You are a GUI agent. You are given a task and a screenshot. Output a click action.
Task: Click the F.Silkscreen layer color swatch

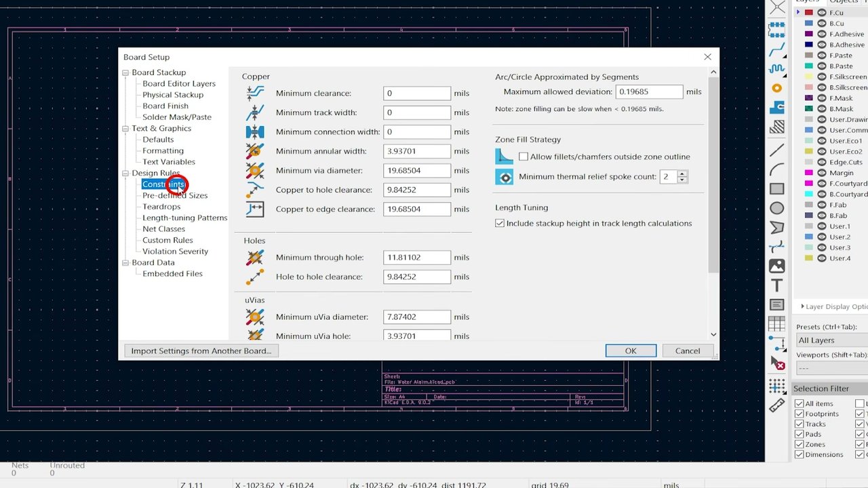tap(808, 77)
